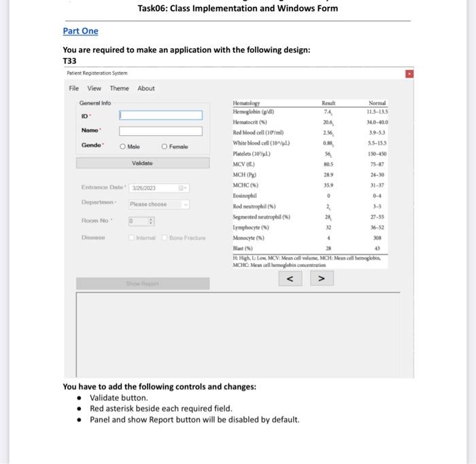Click the 'Blast (%)' row label
The width and height of the screenshot is (476, 464).
click(243, 248)
